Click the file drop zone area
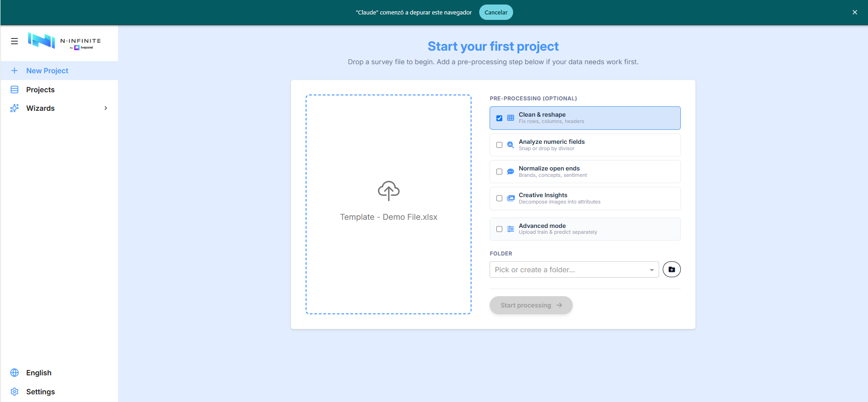This screenshot has height=402, width=868. pos(388,204)
